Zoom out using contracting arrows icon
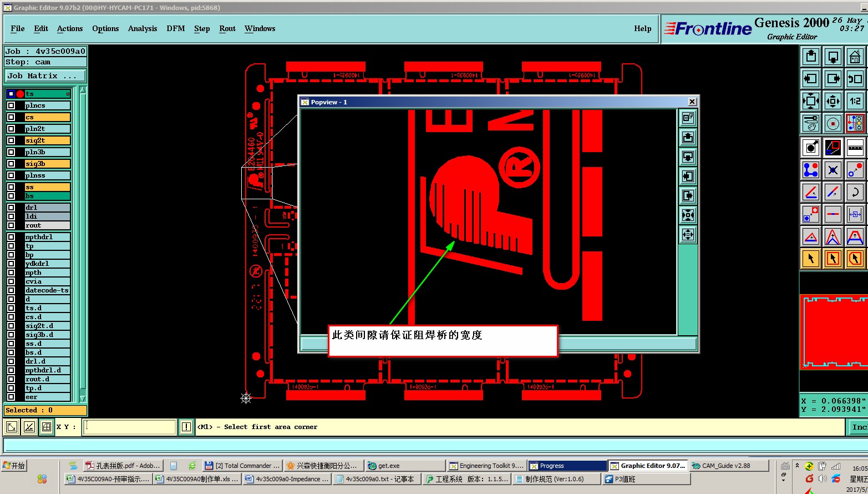 (x=833, y=101)
